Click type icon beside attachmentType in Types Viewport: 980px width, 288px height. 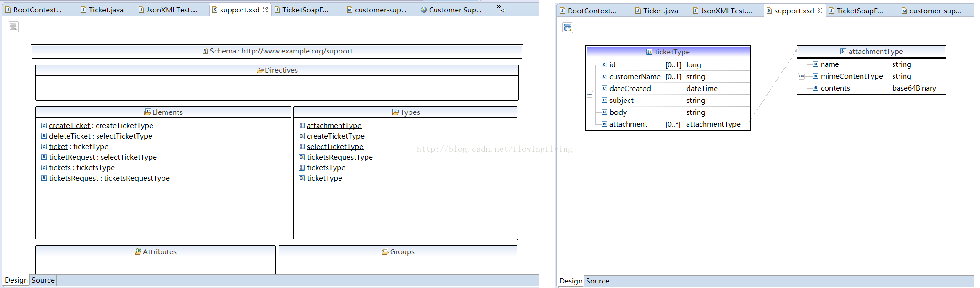point(302,125)
